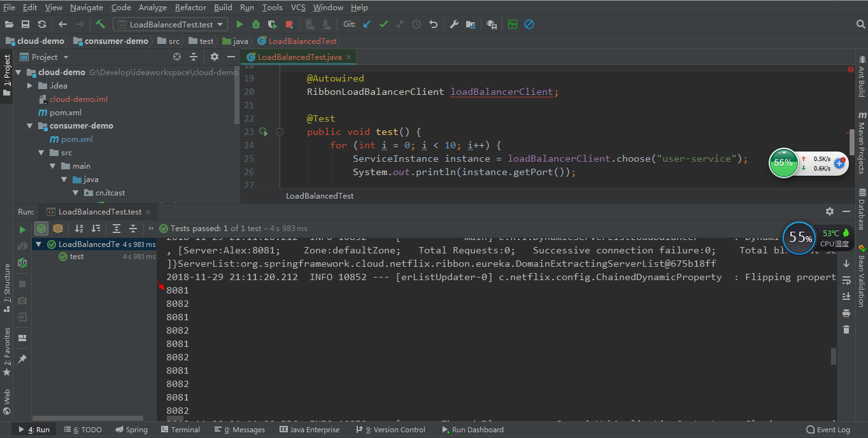Image resolution: width=868 pixels, height=438 pixels.
Task: Rerun test using Run panel play icon
Action: (x=22, y=229)
